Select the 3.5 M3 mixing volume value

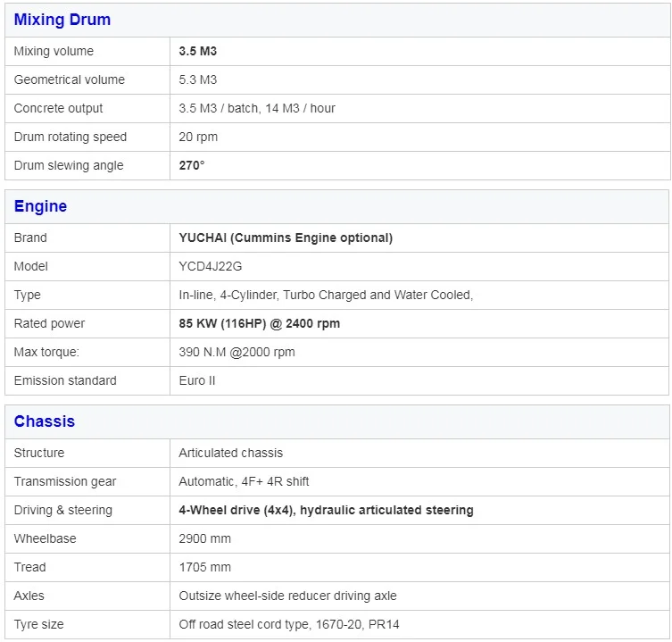[x=198, y=51]
